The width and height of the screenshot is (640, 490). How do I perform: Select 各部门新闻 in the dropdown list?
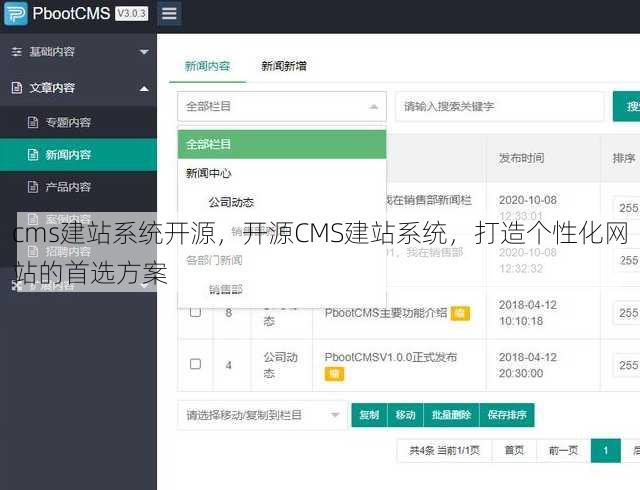pos(282,260)
